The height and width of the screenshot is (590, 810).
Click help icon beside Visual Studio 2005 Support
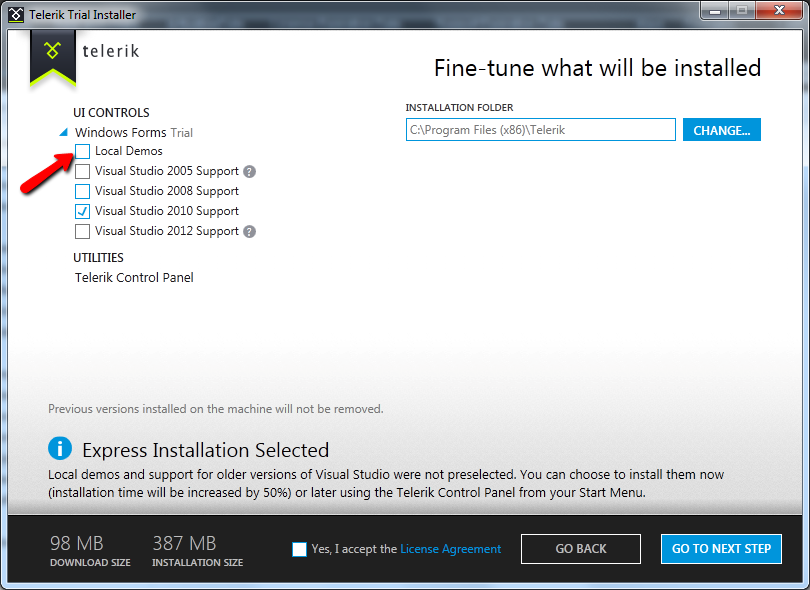[249, 171]
